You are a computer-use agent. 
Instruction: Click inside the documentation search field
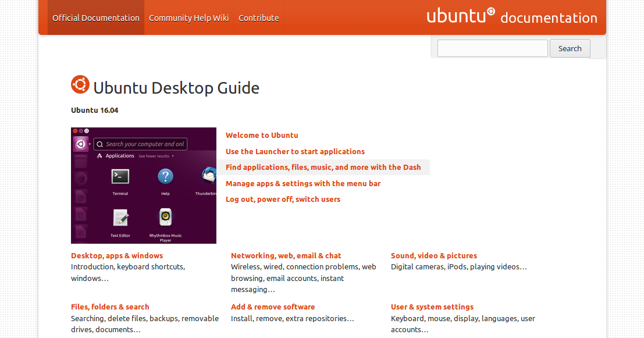(492, 48)
